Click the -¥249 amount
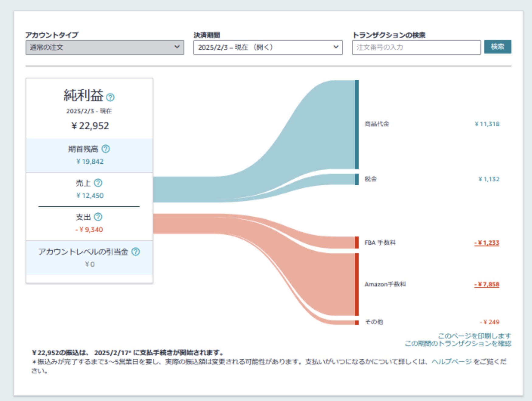Image resolution: width=532 pixels, height=401 pixels. (x=490, y=322)
